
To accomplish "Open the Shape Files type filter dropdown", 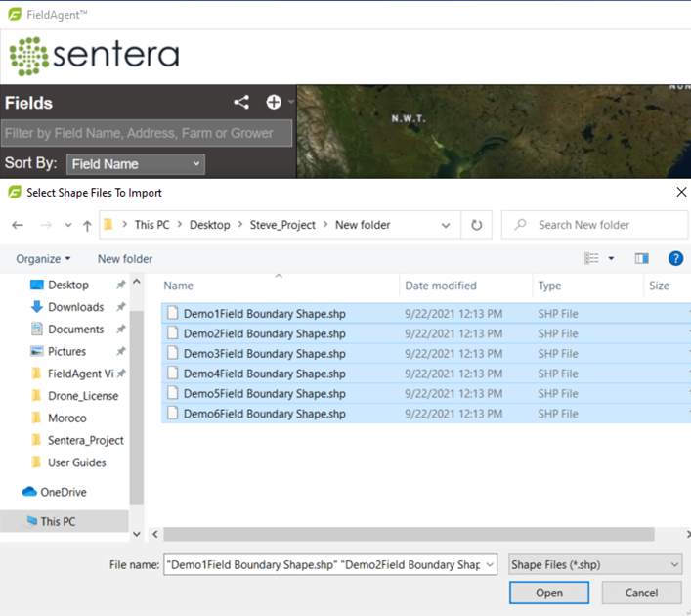I will (595, 564).
